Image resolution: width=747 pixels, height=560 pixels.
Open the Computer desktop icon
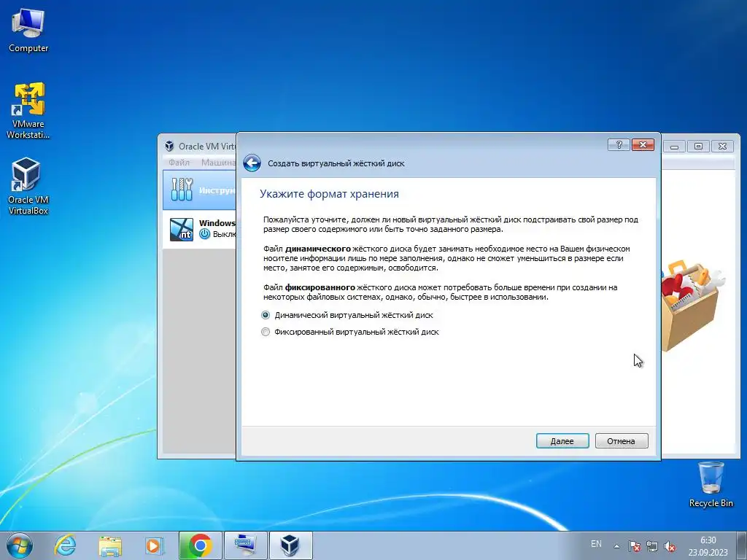pyautogui.click(x=28, y=30)
